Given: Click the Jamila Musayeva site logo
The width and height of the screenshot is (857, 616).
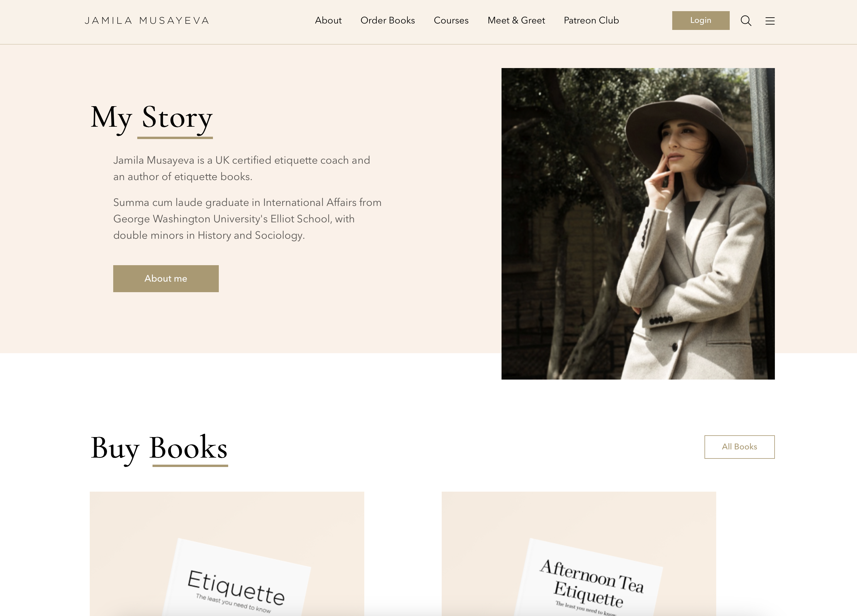Looking at the screenshot, I should 147,21.
